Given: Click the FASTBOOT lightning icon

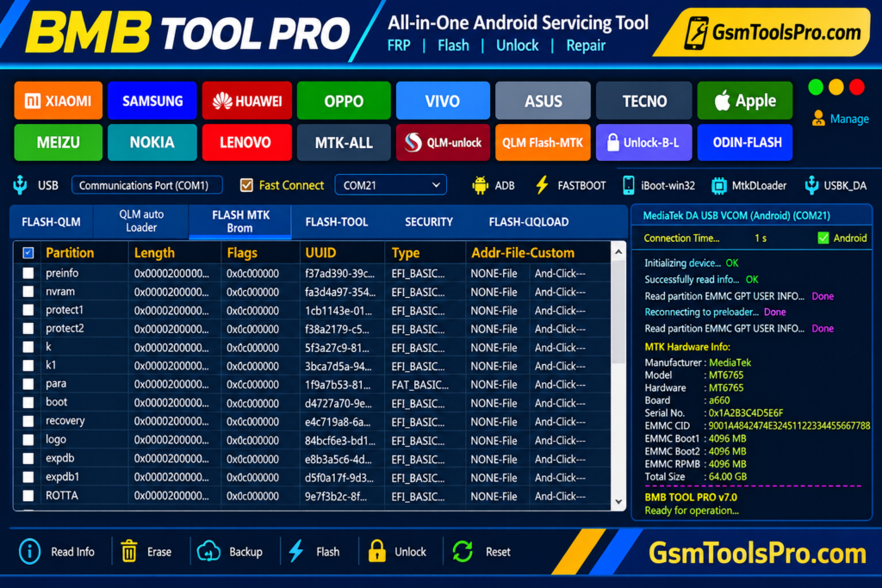Looking at the screenshot, I should [542, 185].
